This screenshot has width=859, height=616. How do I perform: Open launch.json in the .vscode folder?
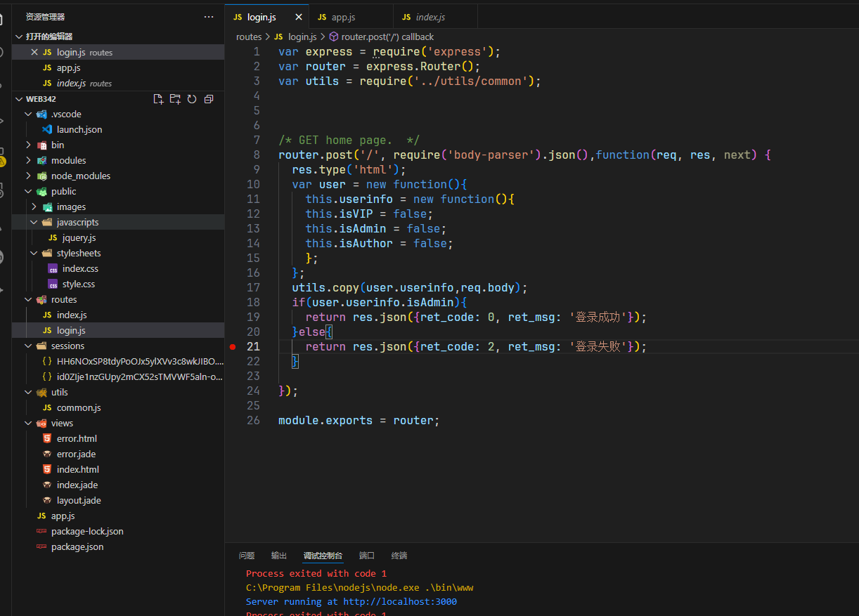(79, 130)
